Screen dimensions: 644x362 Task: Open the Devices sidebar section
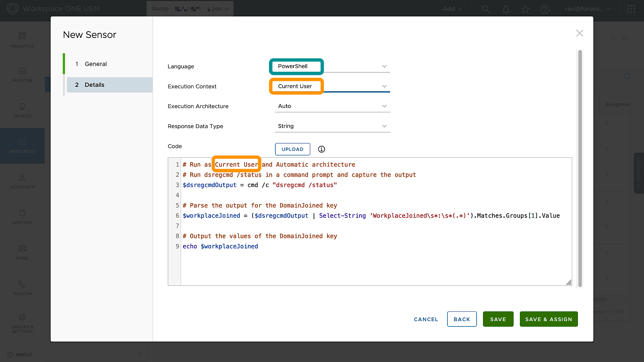click(x=22, y=110)
